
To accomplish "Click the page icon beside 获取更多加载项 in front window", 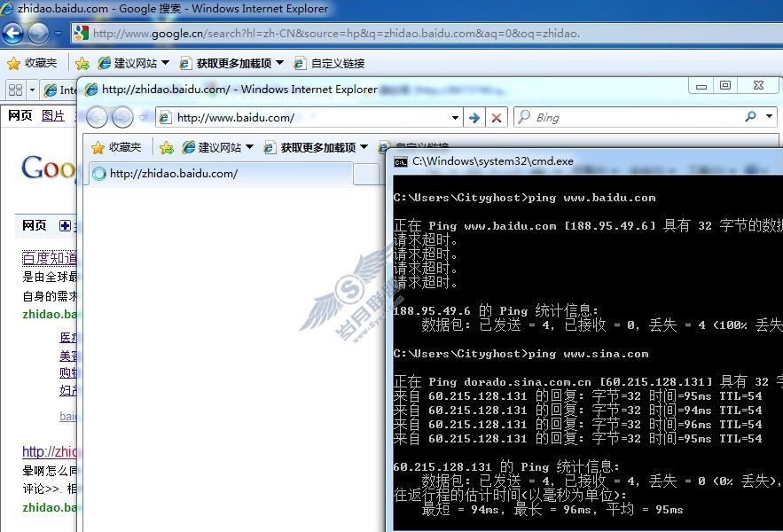I will pos(270,148).
